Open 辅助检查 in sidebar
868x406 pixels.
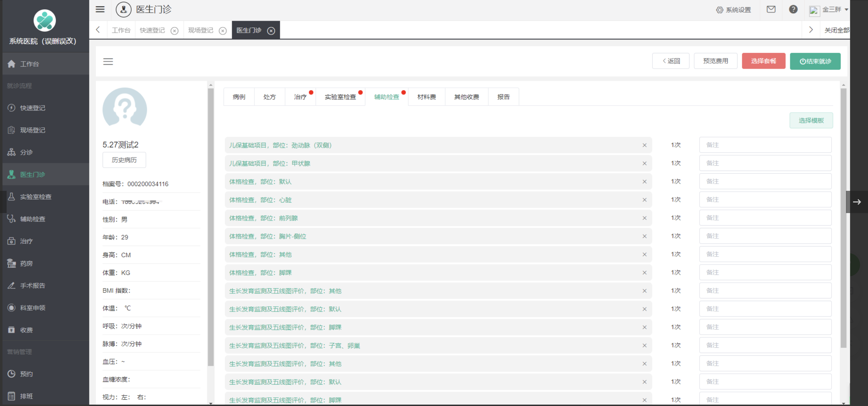click(x=46, y=219)
